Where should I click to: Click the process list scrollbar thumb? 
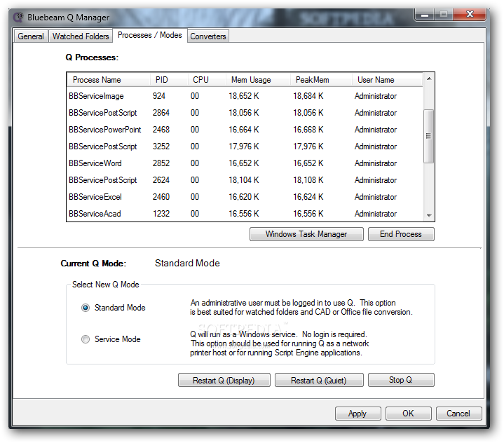coord(428,136)
